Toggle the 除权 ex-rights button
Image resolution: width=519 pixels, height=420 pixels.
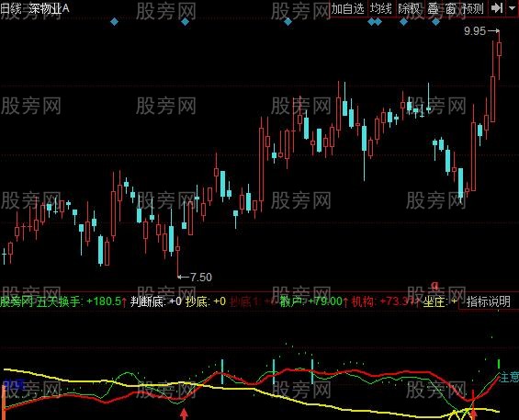409,8
